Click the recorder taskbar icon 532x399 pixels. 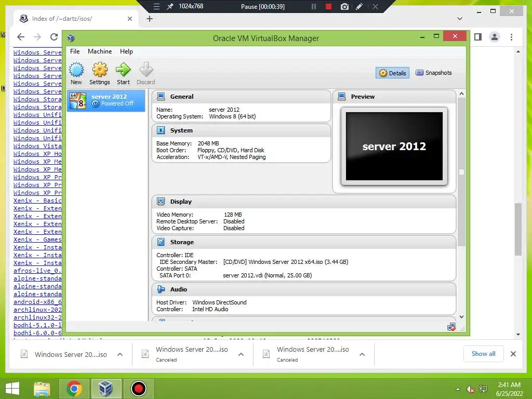pyautogui.click(x=138, y=389)
